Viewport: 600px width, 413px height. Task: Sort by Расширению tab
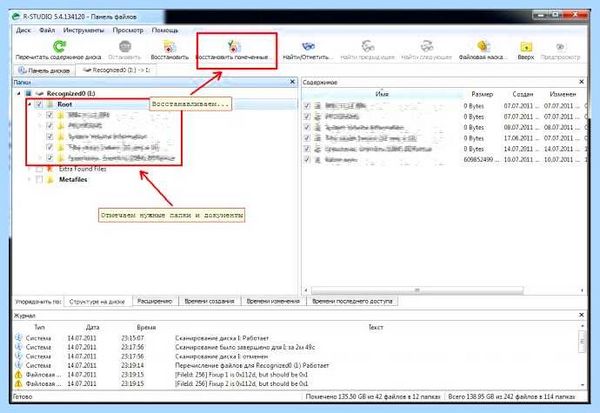[155, 302]
